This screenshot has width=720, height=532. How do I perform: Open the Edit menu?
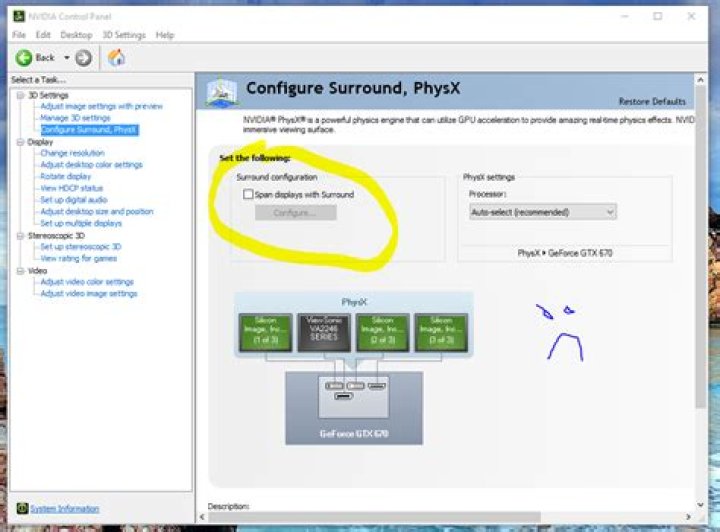click(43, 35)
